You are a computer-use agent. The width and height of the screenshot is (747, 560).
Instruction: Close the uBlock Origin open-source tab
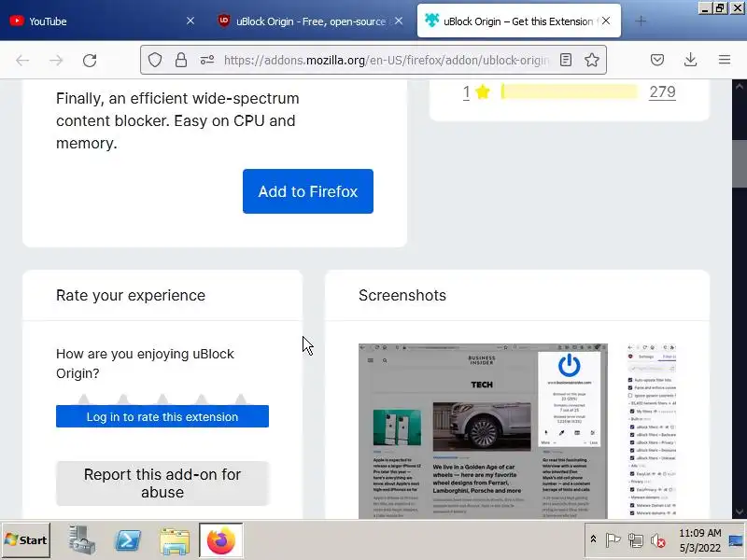tap(399, 21)
